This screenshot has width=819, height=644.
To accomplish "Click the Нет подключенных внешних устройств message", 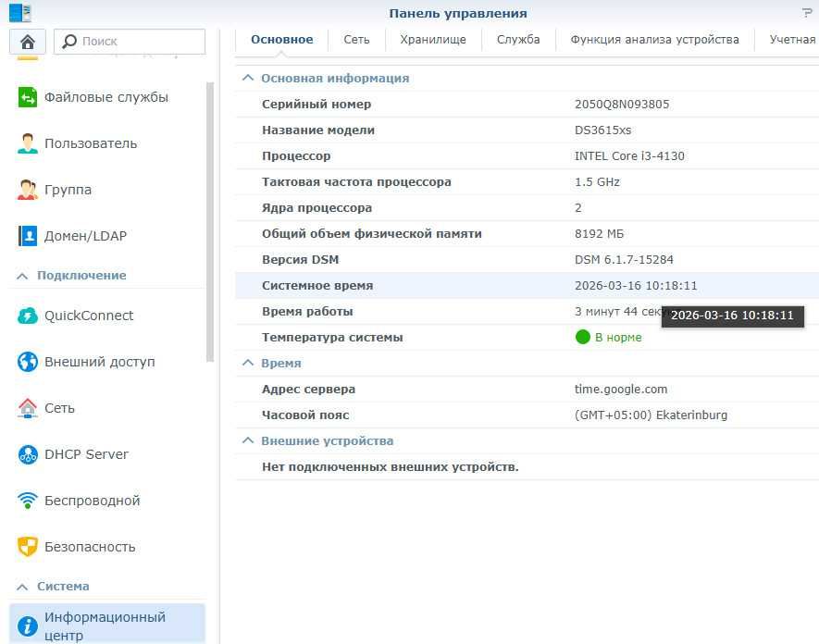I will (x=391, y=467).
